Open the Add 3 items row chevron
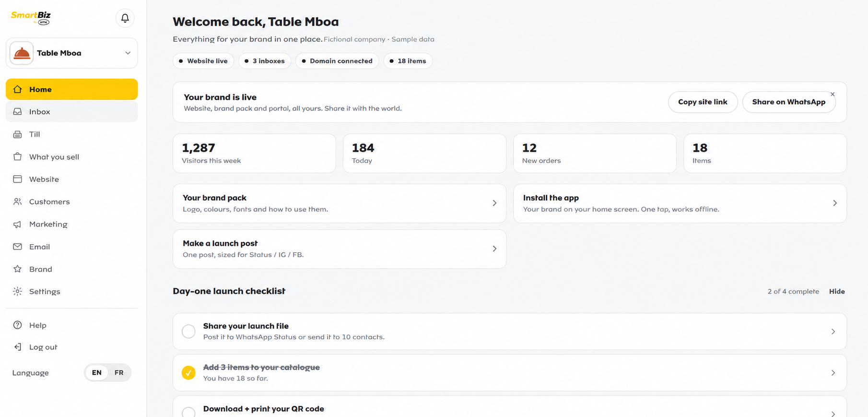The height and width of the screenshot is (417, 868). tap(833, 373)
